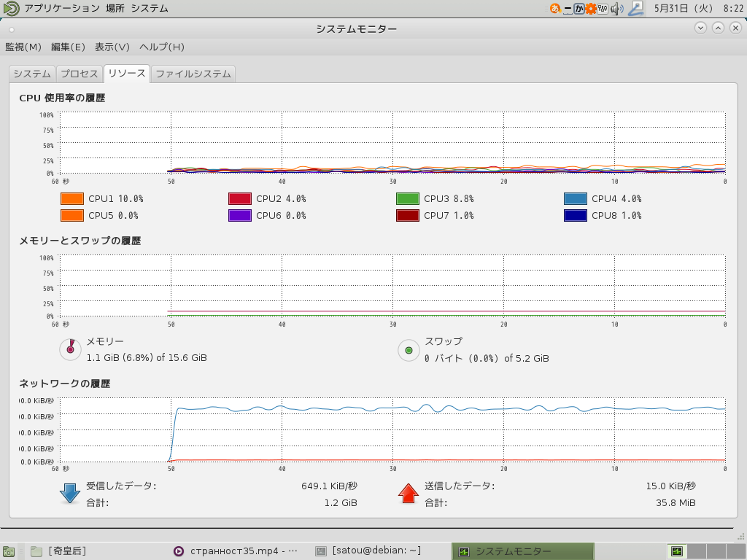Switch to the システム tab

(32, 74)
